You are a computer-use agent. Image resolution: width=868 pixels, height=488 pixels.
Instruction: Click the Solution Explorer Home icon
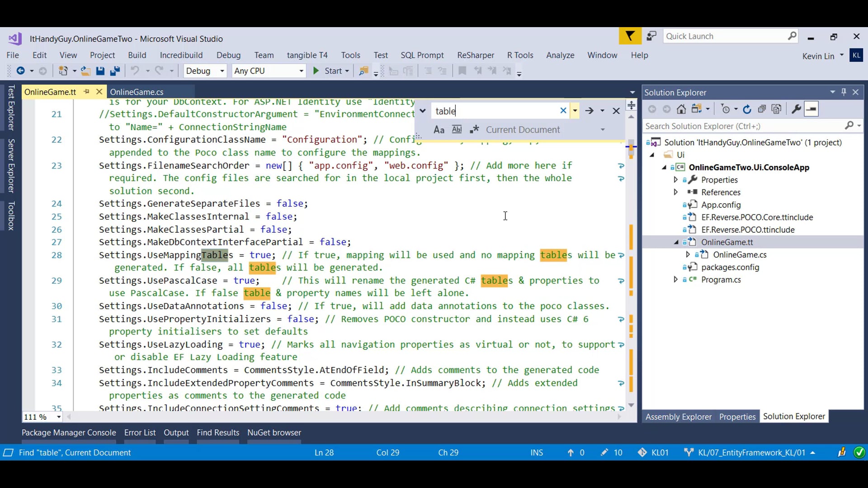point(681,109)
